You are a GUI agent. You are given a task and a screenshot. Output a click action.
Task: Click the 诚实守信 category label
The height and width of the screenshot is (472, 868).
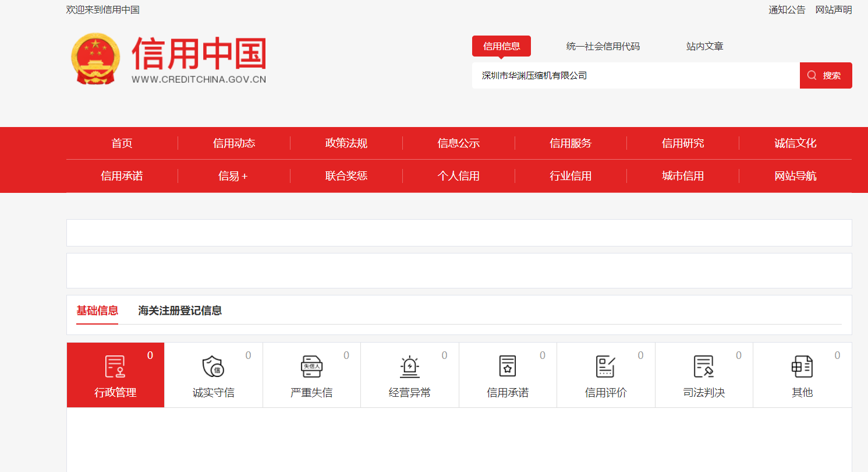(214, 393)
